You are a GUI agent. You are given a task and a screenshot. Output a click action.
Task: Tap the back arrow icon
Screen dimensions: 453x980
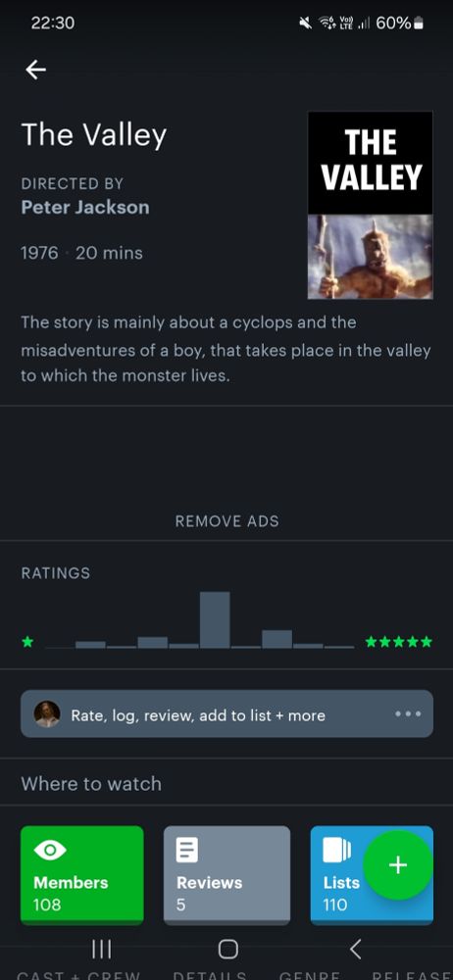35,70
